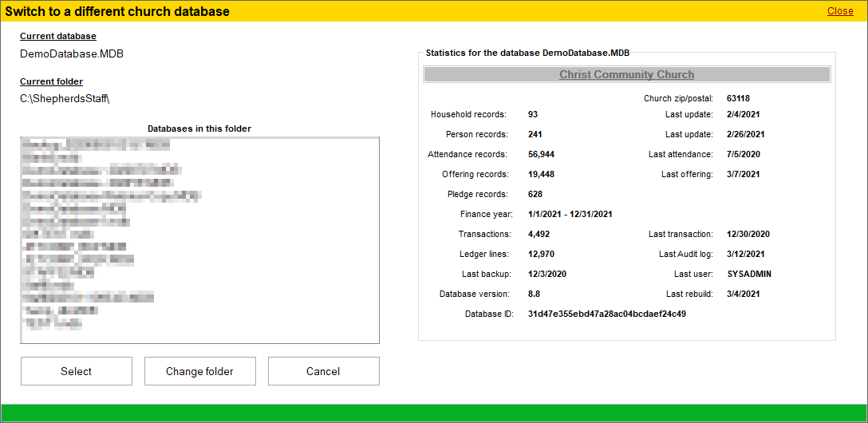This screenshot has width=868, height=423.
Task: Cancel switching the church database
Action: click(x=323, y=371)
